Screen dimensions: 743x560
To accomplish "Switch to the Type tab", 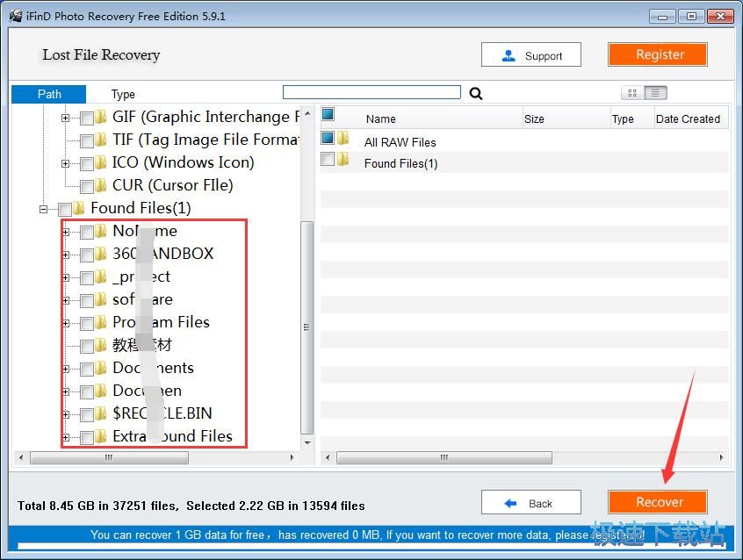I will tap(123, 94).
